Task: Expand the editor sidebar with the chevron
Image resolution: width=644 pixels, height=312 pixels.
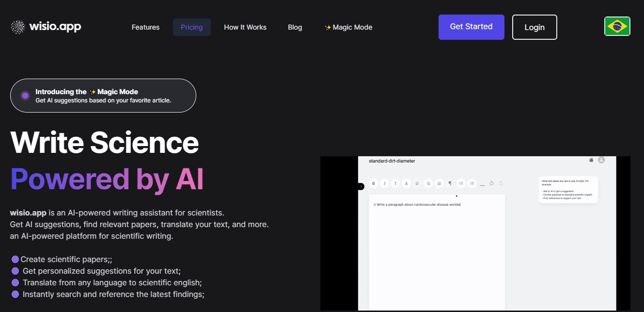Action: coord(361,186)
